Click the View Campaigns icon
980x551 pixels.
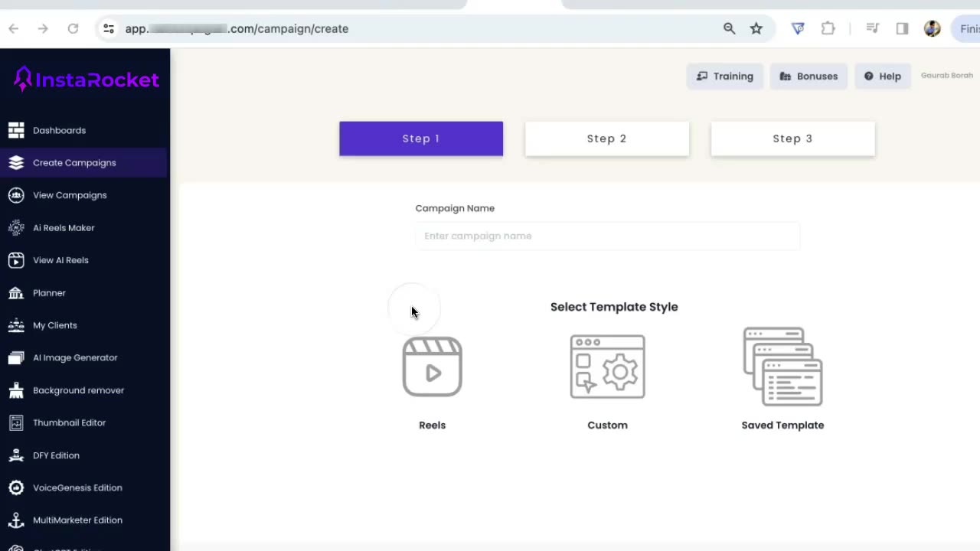click(16, 195)
